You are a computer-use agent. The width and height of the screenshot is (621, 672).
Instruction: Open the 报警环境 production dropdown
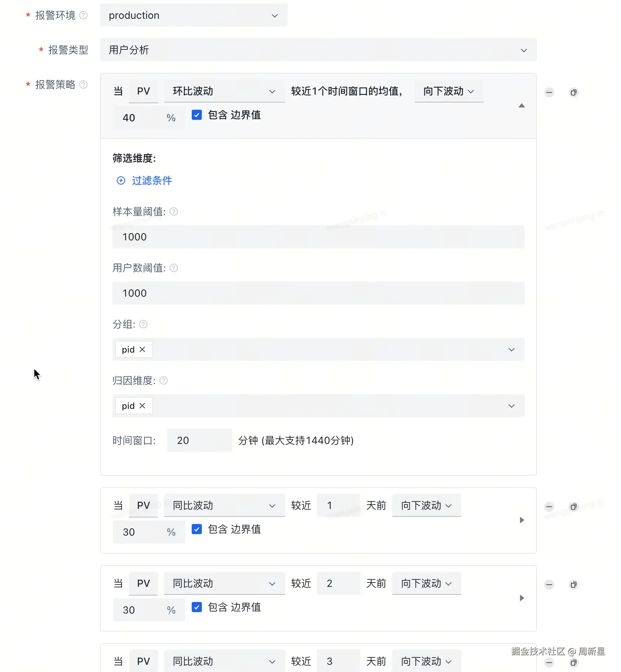[194, 16]
